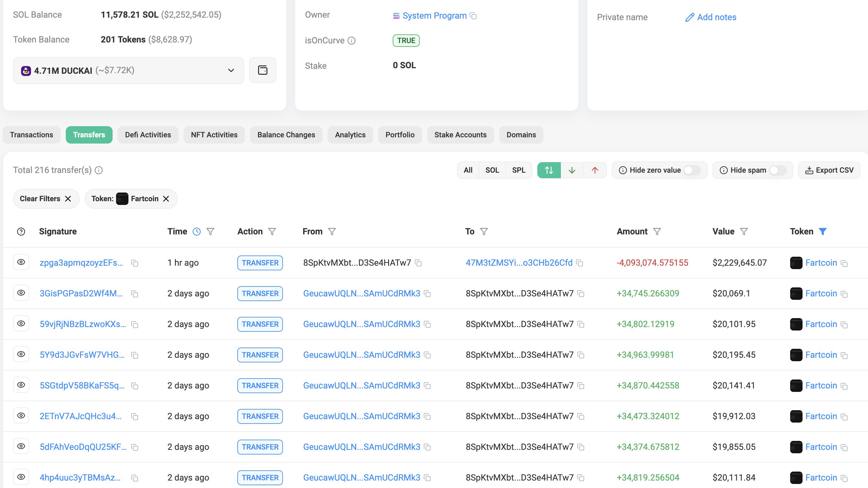
Task: Click the Add notes pencil icon
Action: click(x=690, y=17)
